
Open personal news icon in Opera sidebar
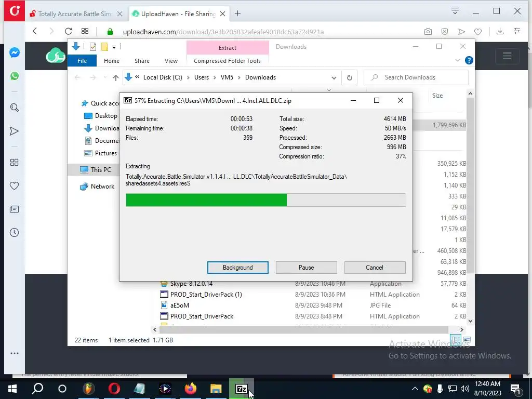click(x=14, y=209)
